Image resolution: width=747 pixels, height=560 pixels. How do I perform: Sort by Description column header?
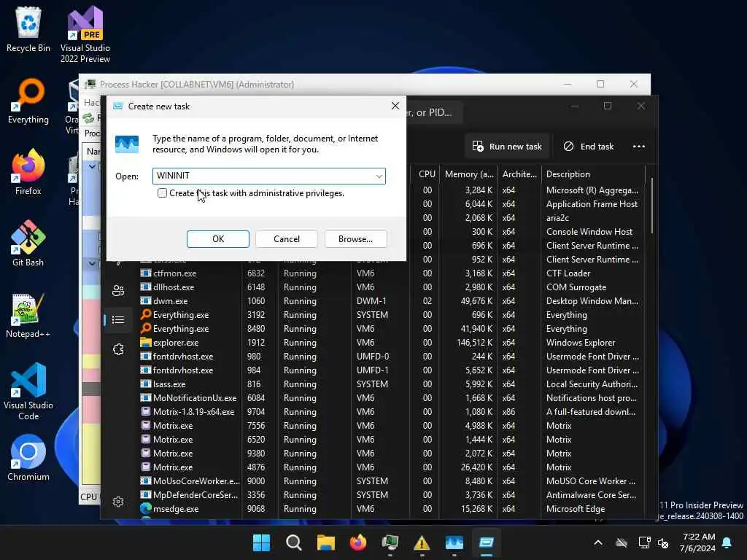[x=593, y=174]
